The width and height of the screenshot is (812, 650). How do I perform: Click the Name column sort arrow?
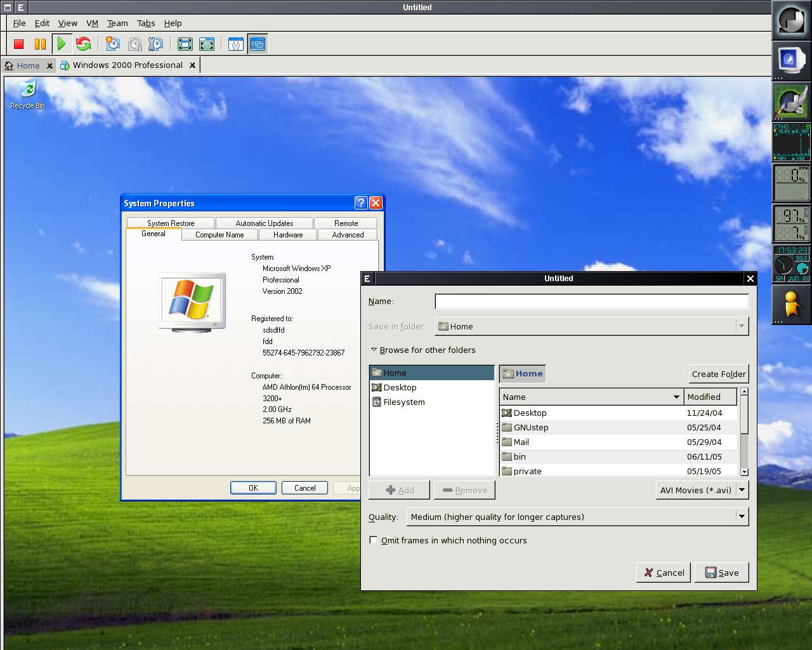click(676, 397)
